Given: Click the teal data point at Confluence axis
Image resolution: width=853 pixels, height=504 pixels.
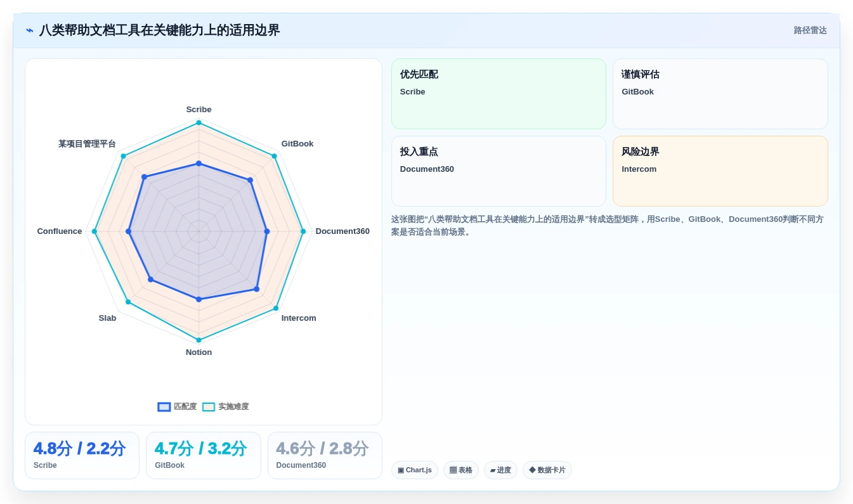Looking at the screenshot, I should tap(94, 231).
